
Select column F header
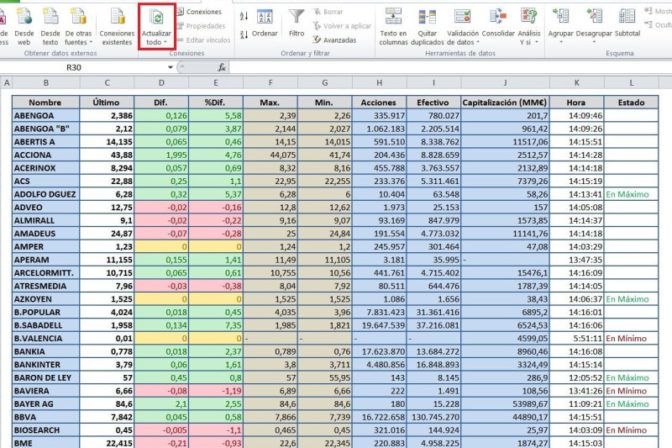270,83
